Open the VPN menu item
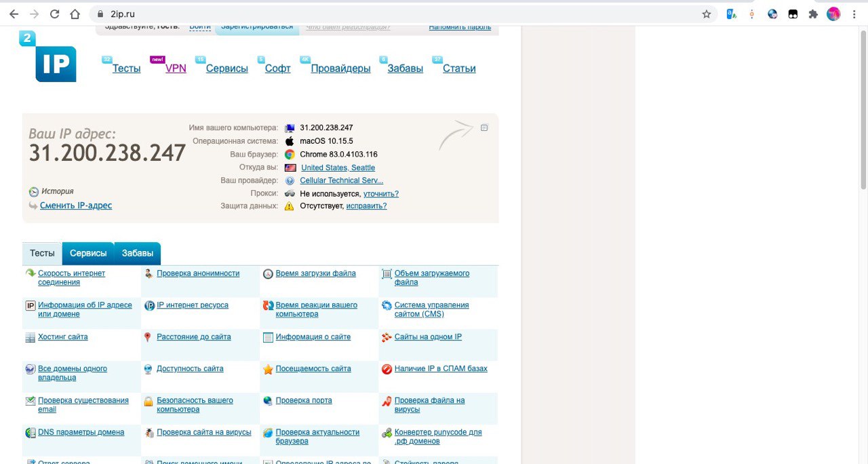 [x=176, y=69]
